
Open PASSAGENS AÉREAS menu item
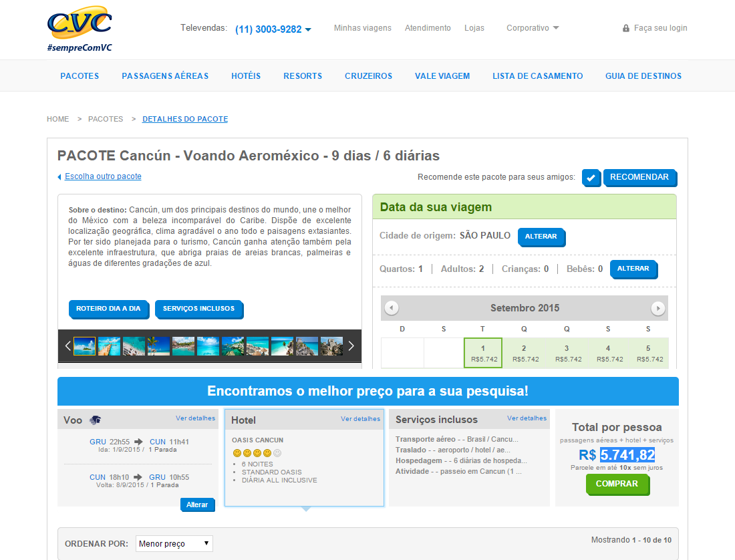(x=165, y=76)
